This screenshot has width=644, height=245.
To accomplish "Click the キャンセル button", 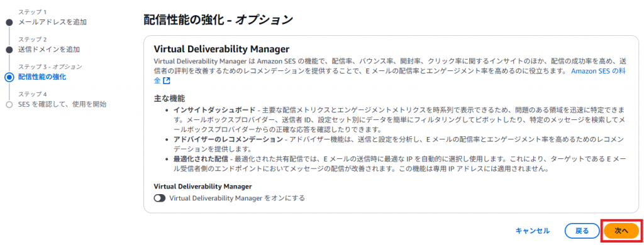I will pos(532,231).
